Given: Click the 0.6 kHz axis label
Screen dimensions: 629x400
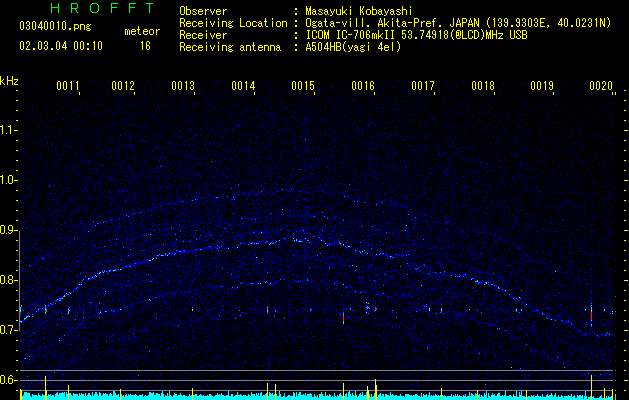Looking at the screenshot, I should click(8, 380).
